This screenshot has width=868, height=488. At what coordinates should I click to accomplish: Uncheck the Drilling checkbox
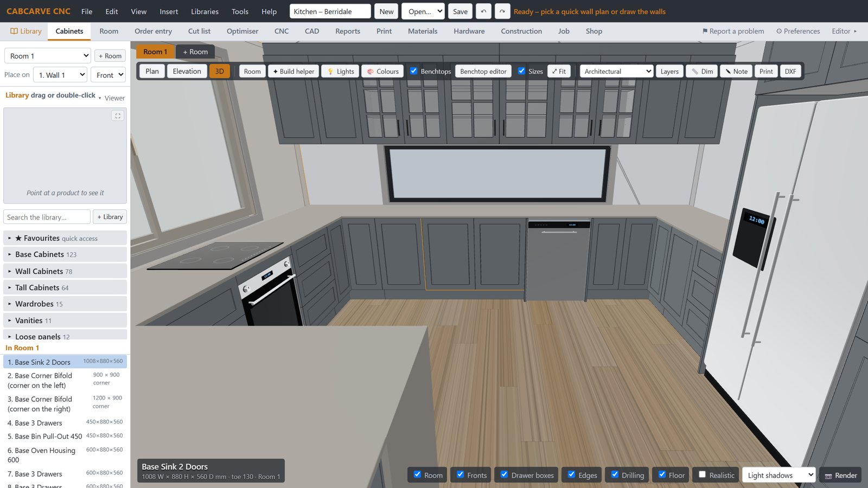615,474
